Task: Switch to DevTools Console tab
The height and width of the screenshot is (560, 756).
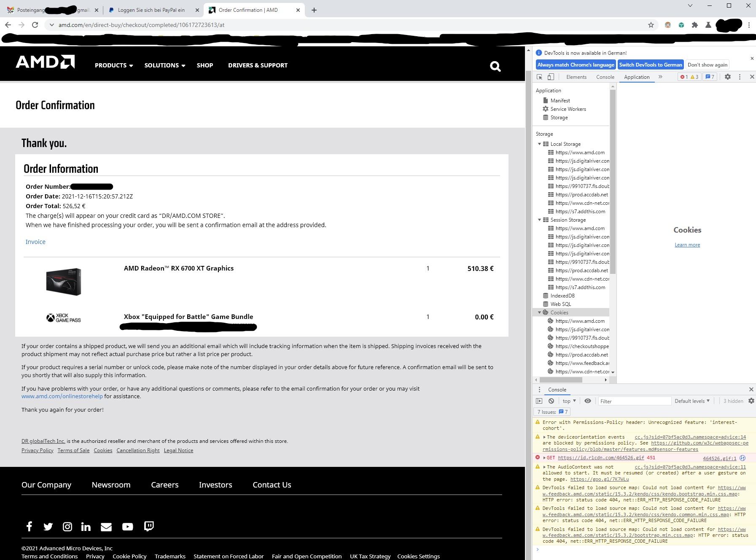Action: pos(605,77)
